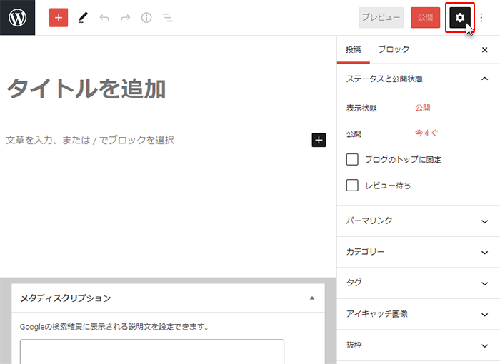Click the red 公開 publish button
Viewport: 500px width, 364px height.
[425, 18]
